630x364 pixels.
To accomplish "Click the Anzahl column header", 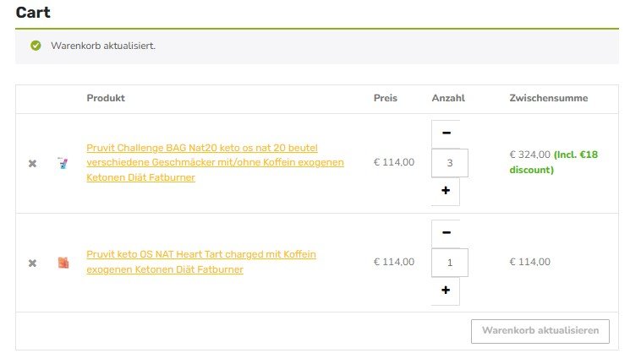I will [448, 99].
